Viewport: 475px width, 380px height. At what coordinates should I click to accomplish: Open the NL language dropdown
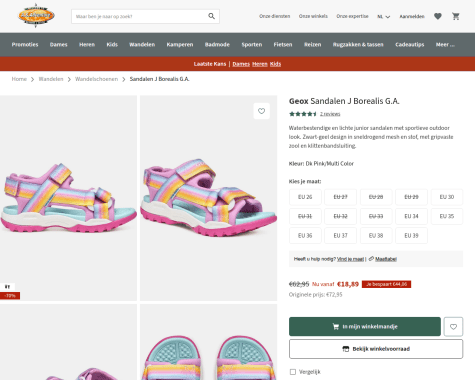[x=383, y=16]
